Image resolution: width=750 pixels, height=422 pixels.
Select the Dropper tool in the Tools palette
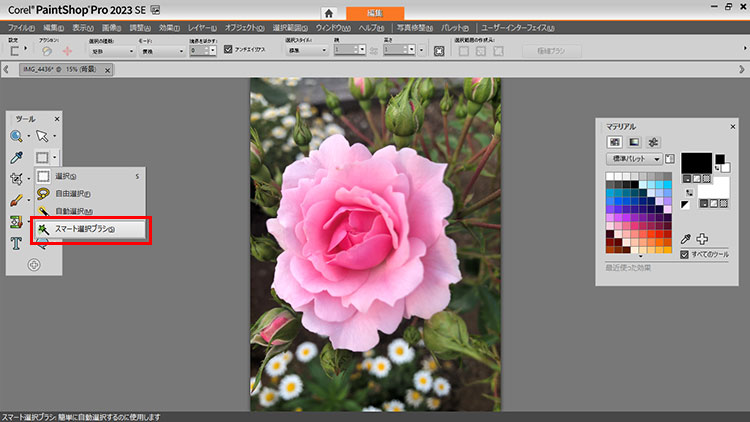coord(17,157)
